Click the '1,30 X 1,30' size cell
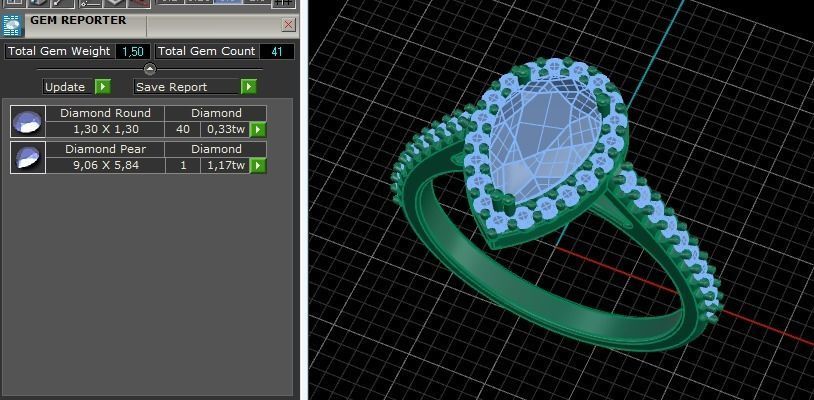Viewport: 814px width, 400px height. point(105,129)
